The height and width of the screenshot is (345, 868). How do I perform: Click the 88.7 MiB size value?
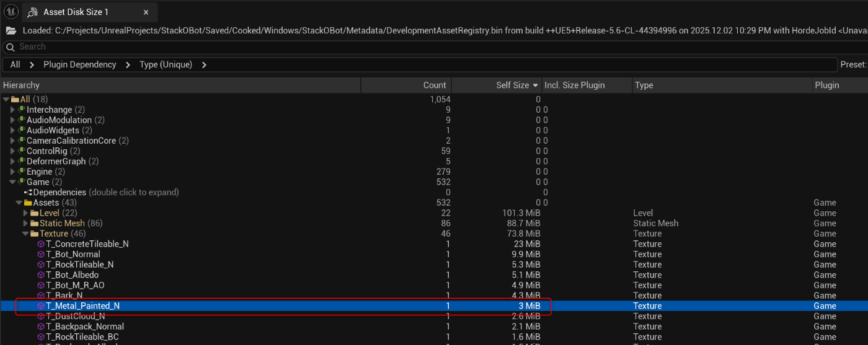coord(523,224)
